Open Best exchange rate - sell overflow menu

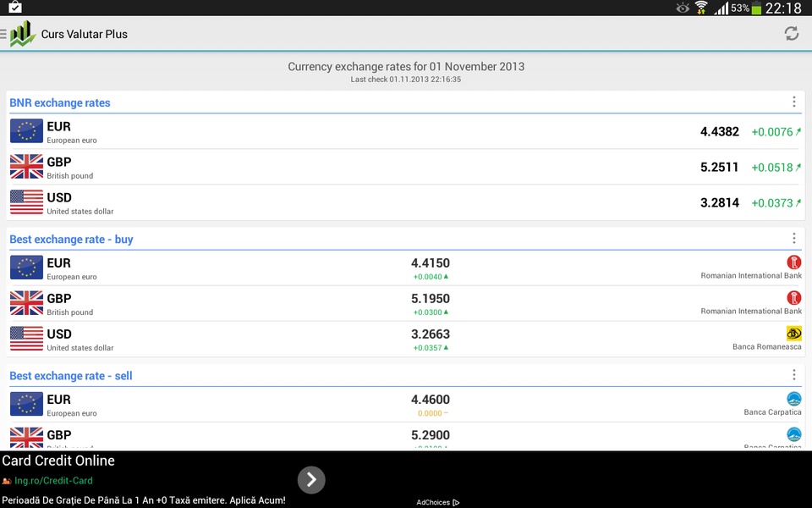point(794,374)
